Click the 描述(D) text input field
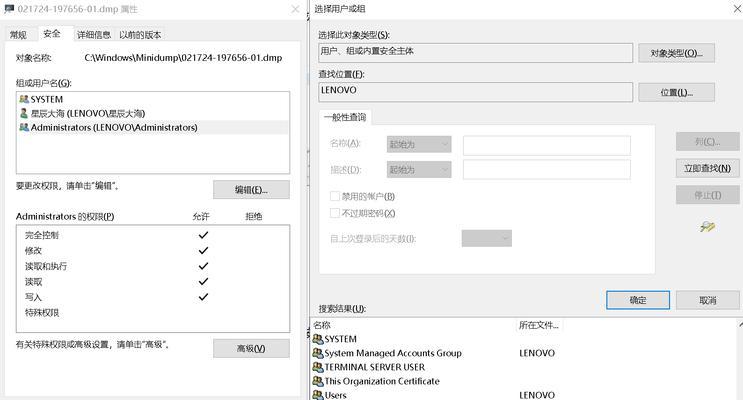The height and width of the screenshot is (400, 743). click(x=547, y=170)
